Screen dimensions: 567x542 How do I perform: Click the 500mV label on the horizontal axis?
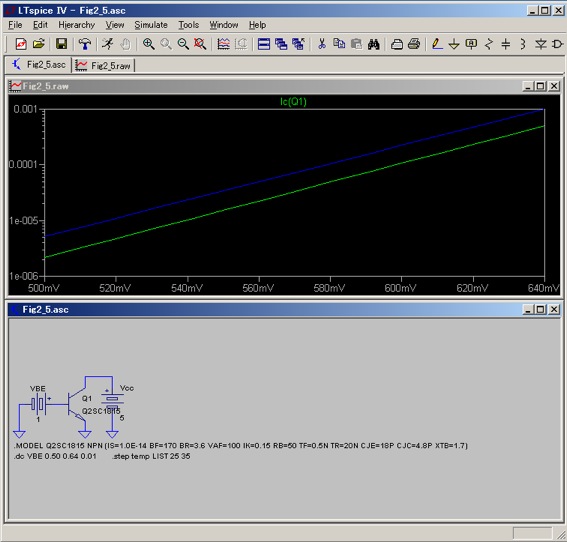[44, 288]
